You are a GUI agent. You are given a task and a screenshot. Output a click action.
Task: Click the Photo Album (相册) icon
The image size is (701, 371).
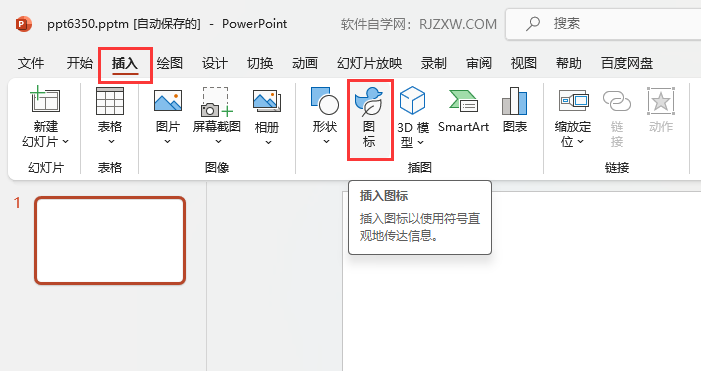[x=267, y=101]
